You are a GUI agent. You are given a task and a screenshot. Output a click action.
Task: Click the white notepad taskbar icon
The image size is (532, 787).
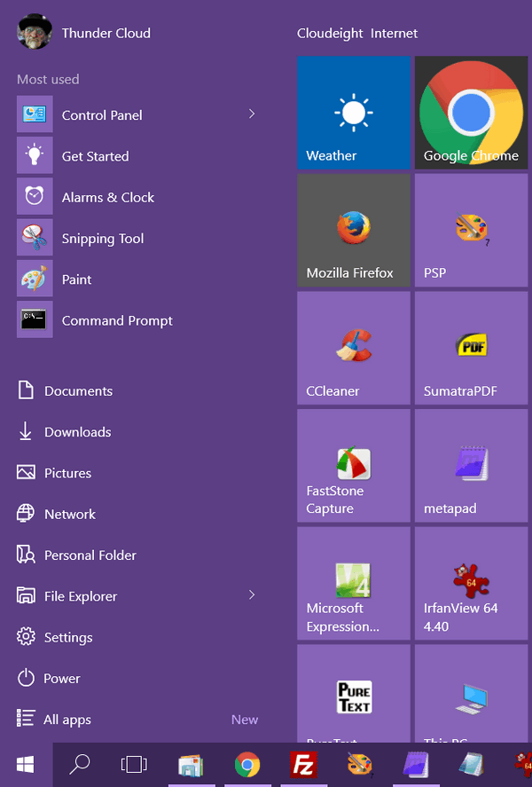pos(472,765)
